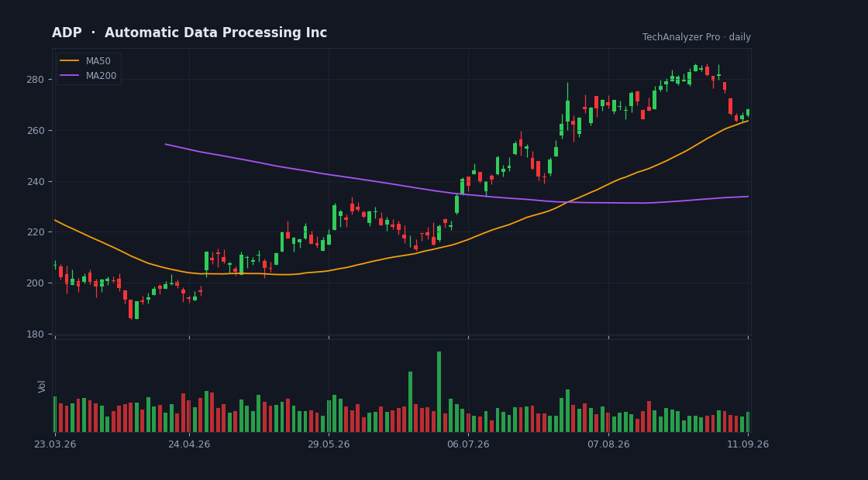Click the second-tallest green volume bar
The image size is (868, 480).
click(x=410, y=402)
